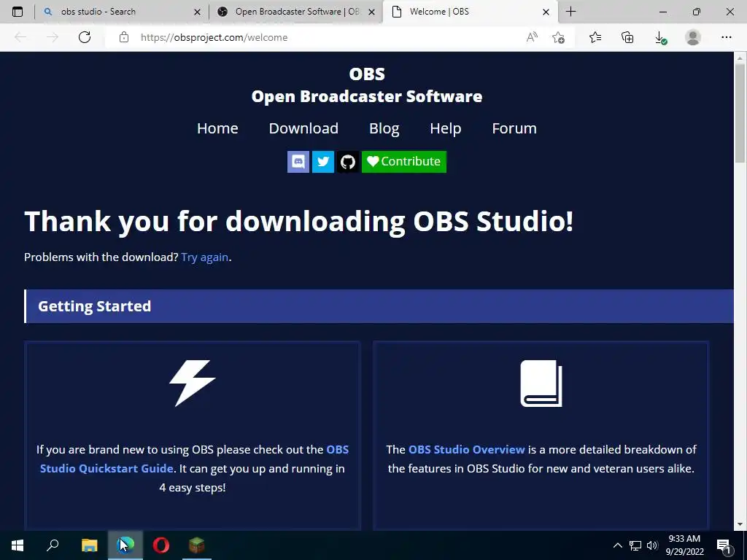The width and height of the screenshot is (747, 560).
Task: Open the tab actions menu icon
Action: pos(18,12)
